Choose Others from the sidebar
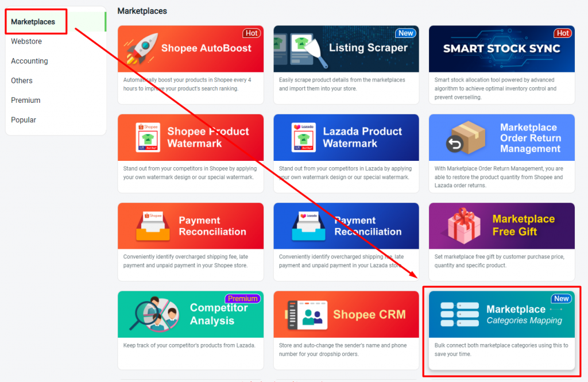Image resolution: width=588 pixels, height=382 pixels. point(22,80)
